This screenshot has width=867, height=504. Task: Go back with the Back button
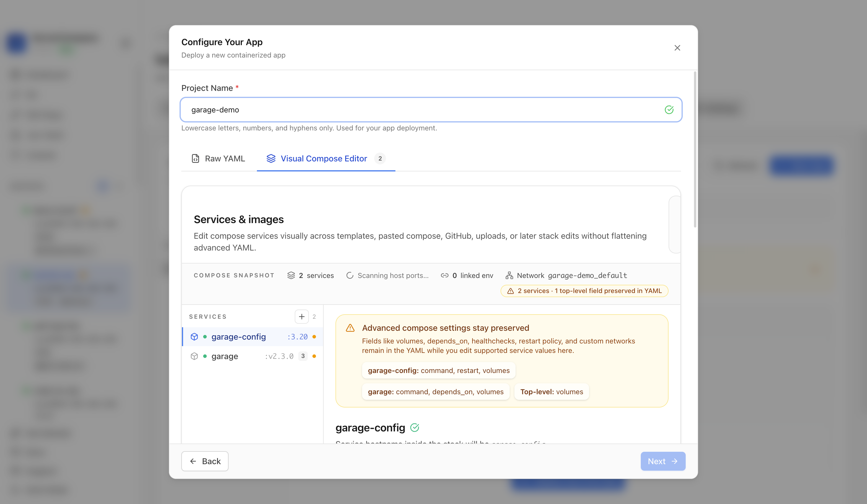205,461
